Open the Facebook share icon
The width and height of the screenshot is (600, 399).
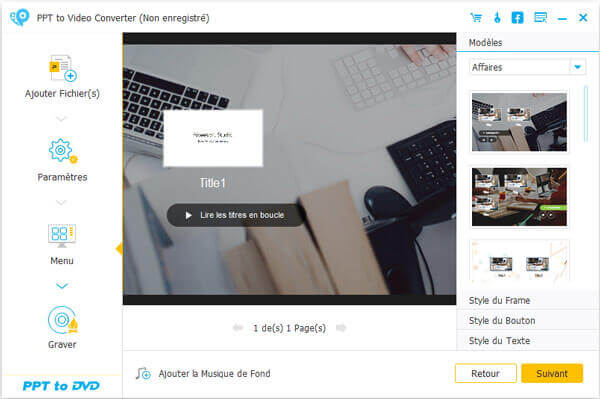[x=517, y=18]
